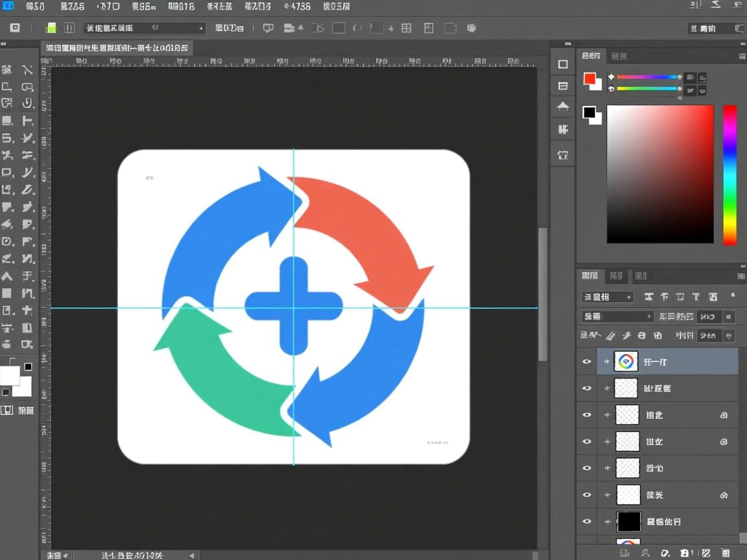Click the shirt-shaped icon in collapsed panel strip
The height and width of the screenshot is (560, 747).
(563, 154)
